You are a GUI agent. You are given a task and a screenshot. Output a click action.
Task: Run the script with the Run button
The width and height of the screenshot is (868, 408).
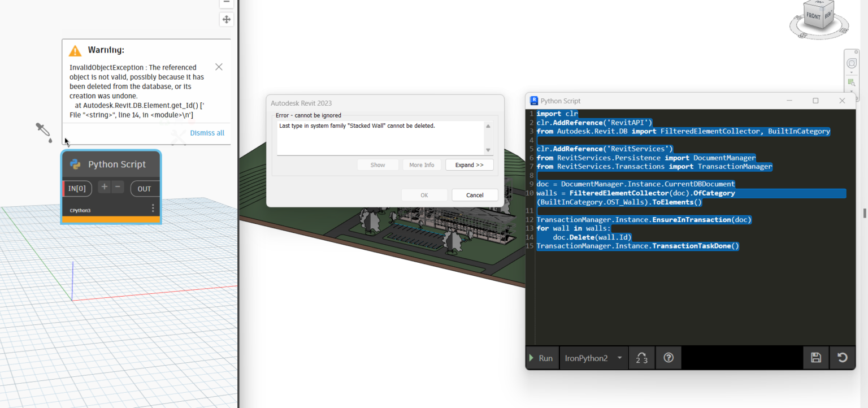coord(542,358)
